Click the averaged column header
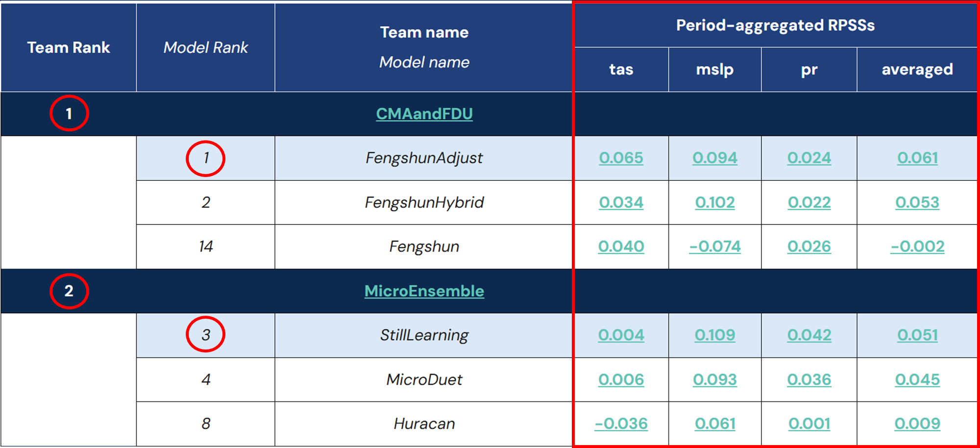This screenshot has height=448, width=980. [x=917, y=70]
